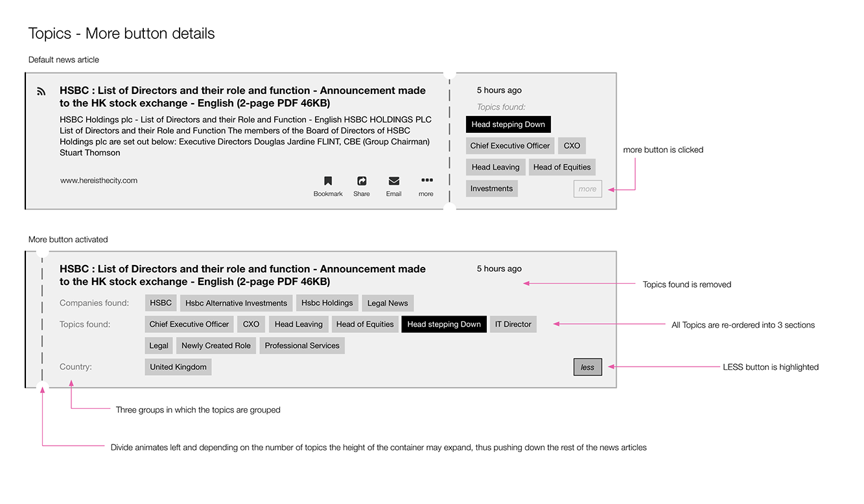
Task: Click the Email envelope icon
Action: 393,181
